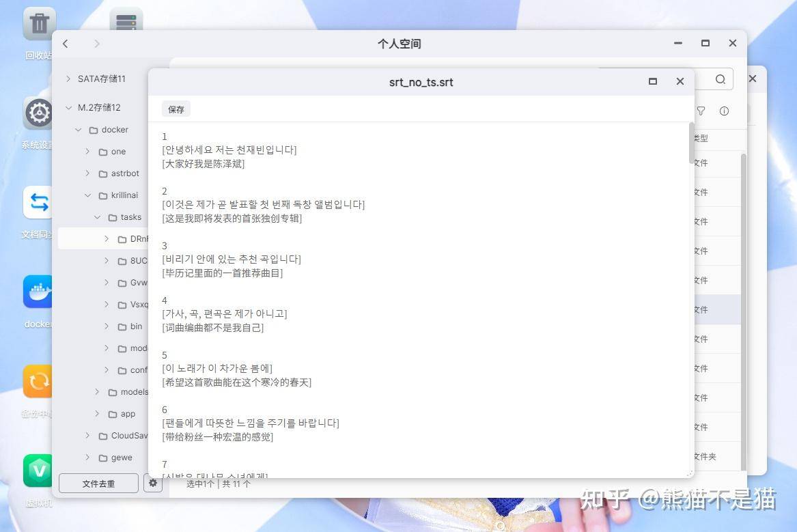
Task: Maximize the srt_no_ts.srt editor window
Action: [x=653, y=81]
